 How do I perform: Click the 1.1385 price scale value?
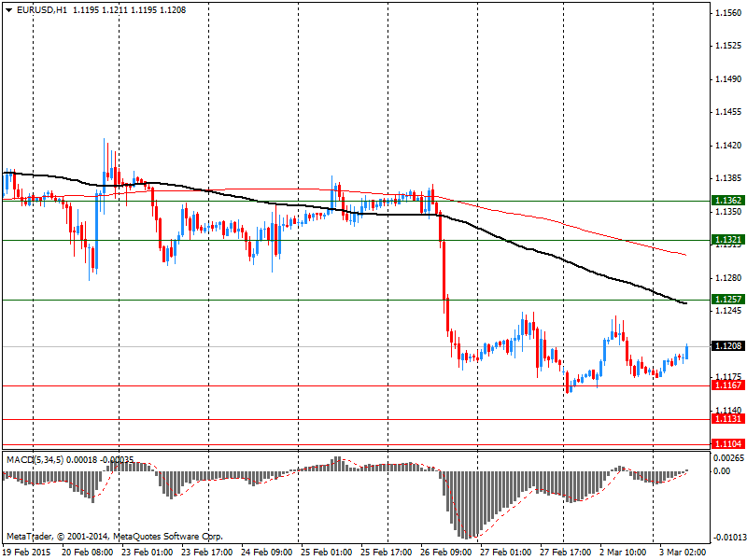click(729, 178)
